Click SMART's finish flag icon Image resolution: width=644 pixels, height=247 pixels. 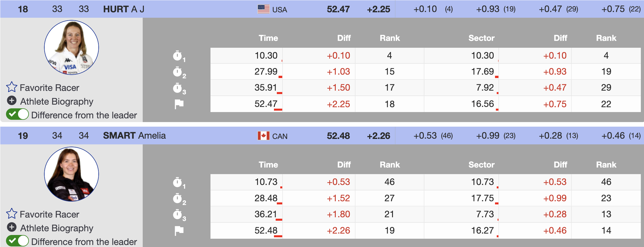click(179, 230)
